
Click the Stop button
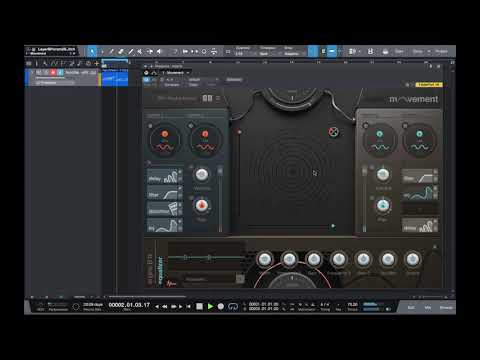click(199, 306)
